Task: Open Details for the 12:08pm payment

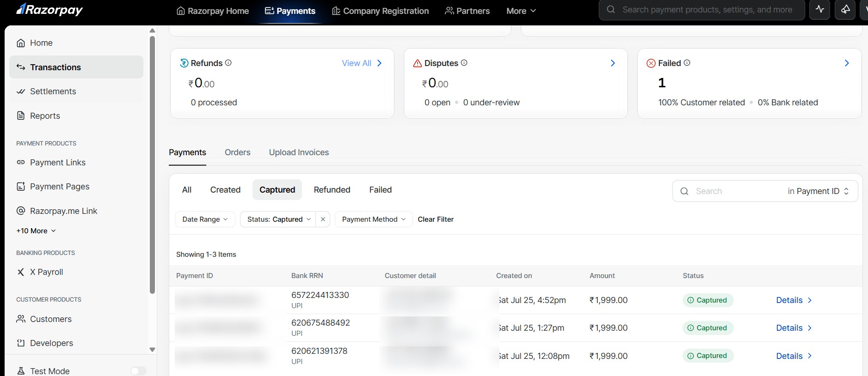Action: tap(794, 356)
